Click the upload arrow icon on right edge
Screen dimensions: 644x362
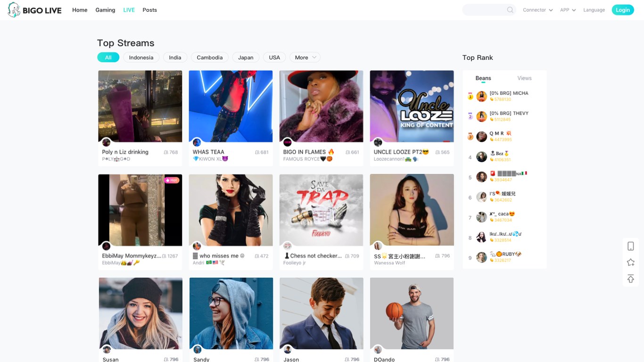pos(631,279)
